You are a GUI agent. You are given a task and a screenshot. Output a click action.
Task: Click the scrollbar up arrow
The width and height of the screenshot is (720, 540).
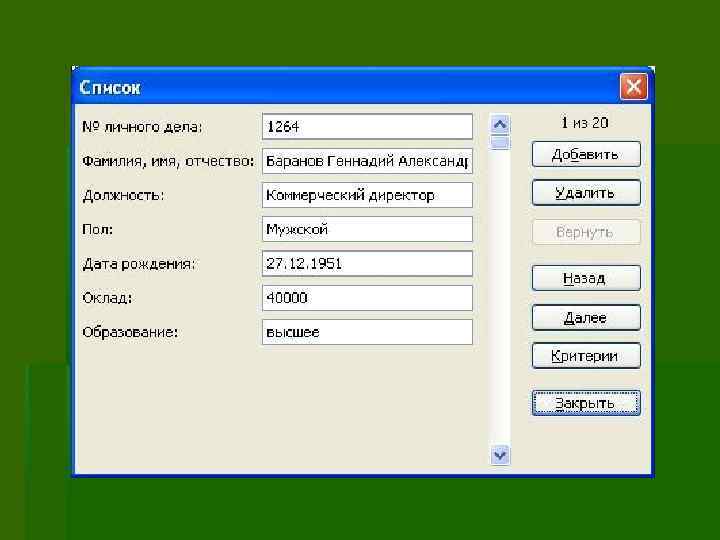point(500,124)
